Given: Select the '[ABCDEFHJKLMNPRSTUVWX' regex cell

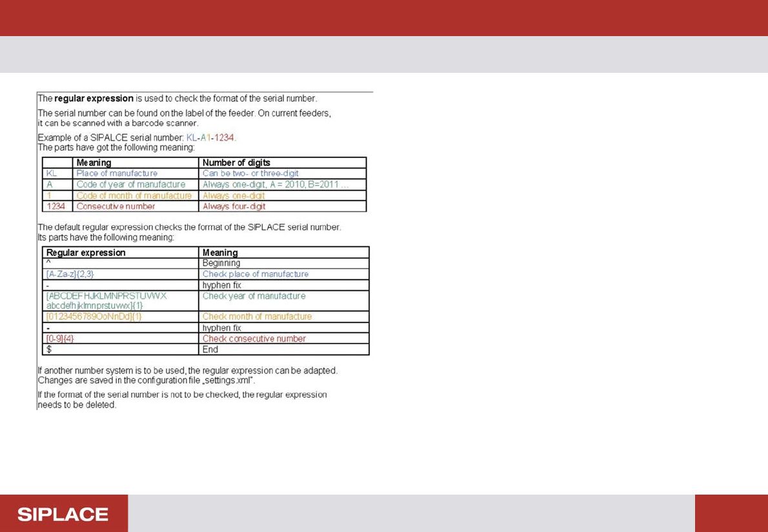Looking at the screenshot, I should 121,300.
